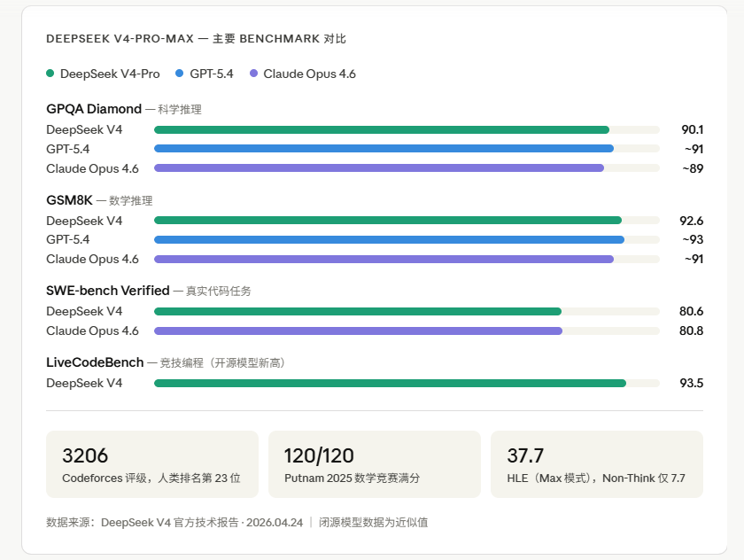Screen dimensions: 744x560
Task: Open the 120/120 Putnam 2025 card
Action: (374, 464)
